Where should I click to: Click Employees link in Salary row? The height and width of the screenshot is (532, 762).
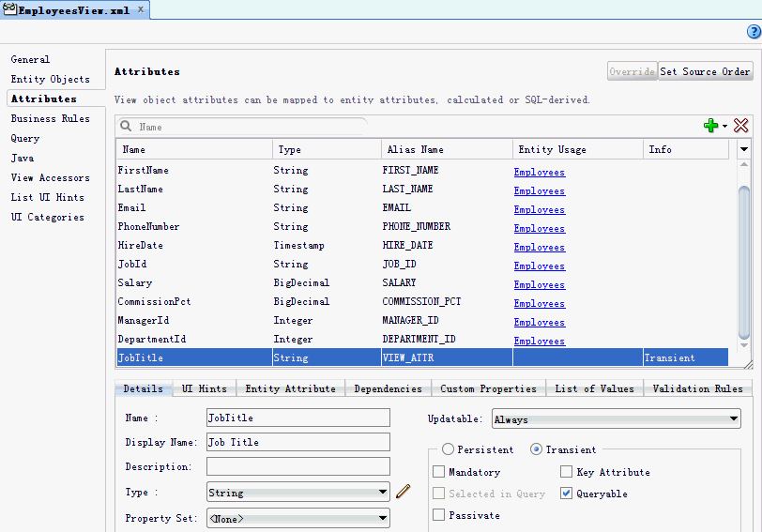pos(540,284)
